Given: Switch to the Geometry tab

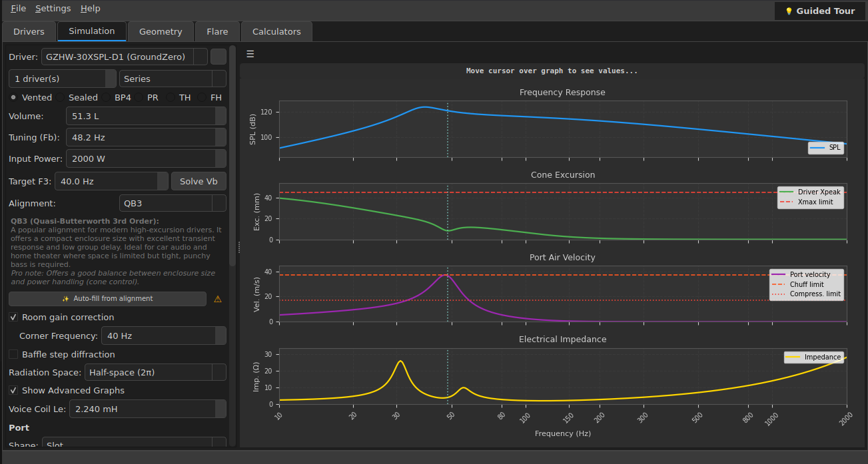Looking at the screenshot, I should tap(161, 32).
